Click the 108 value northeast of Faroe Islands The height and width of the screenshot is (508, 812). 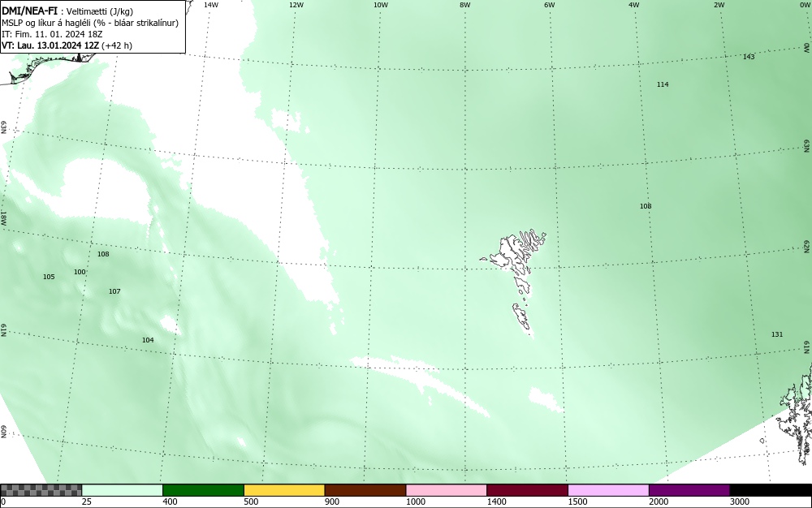click(646, 206)
